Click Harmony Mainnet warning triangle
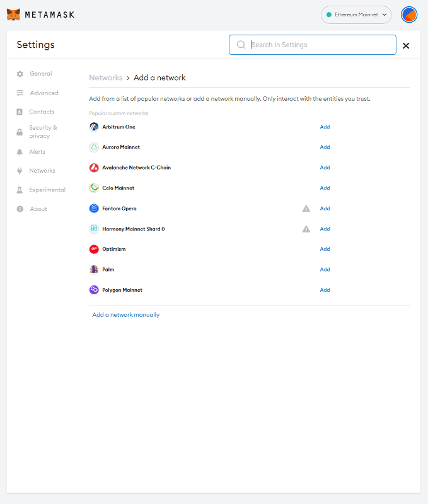 pyautogui.click(x=306, y=229)
